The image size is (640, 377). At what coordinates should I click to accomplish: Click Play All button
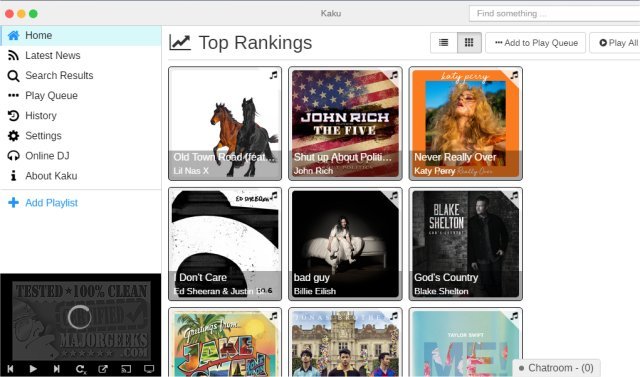[x=615, y=42]
